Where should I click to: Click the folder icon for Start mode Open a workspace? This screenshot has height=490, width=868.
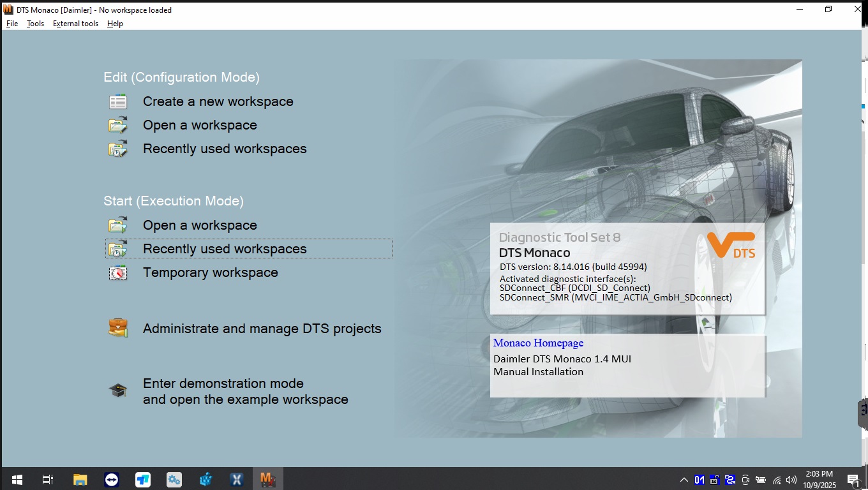[x=118, y=226]
